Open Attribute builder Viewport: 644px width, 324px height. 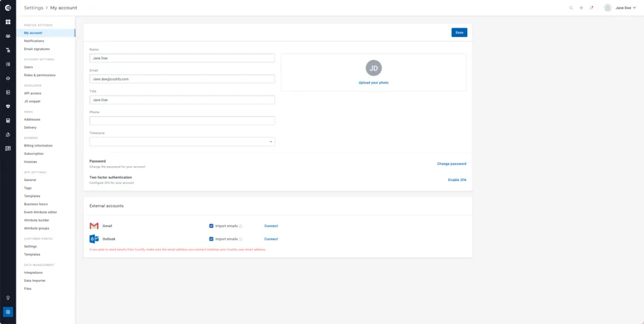pos(36,220)
